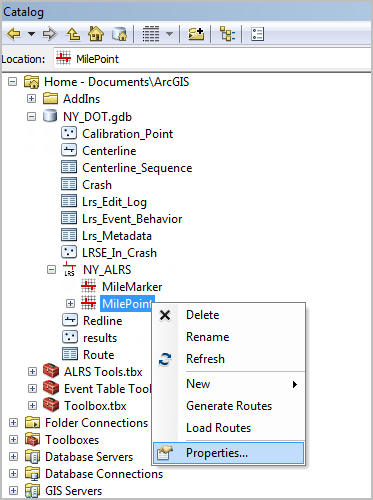Viewport: 373px width, 500px height.
Task: Click the Connect To Folder icon
Action: tap(196, 34)
